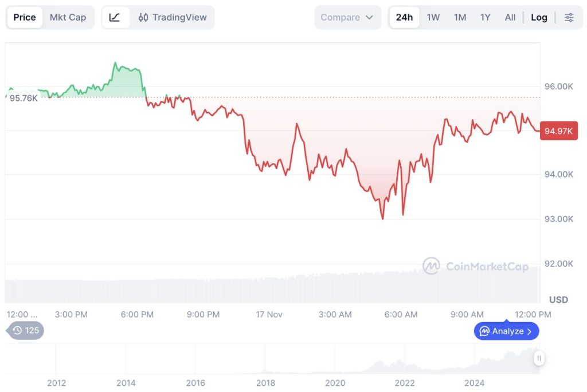Select the 1Y timeframe
587x392 pixels.
[485, 17]
